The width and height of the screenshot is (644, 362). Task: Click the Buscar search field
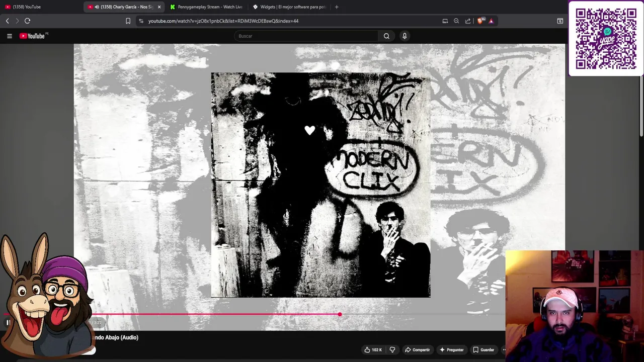click(x=306, y=36)
